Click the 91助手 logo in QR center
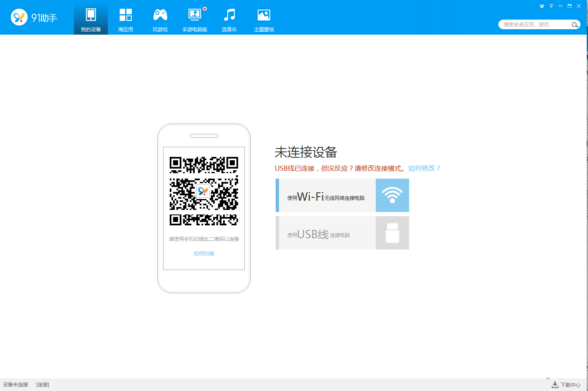Screen dimensions: 588x391 point(203,191)
